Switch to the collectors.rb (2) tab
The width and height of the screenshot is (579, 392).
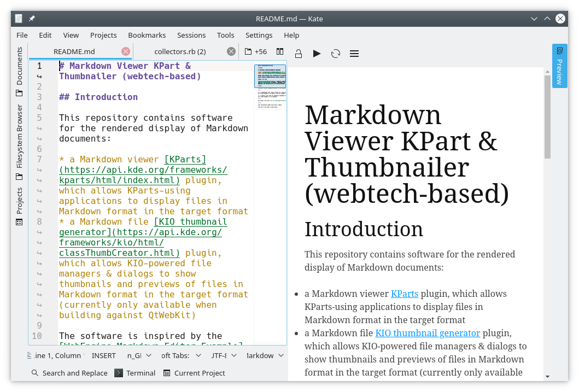[x=180, y=51]
